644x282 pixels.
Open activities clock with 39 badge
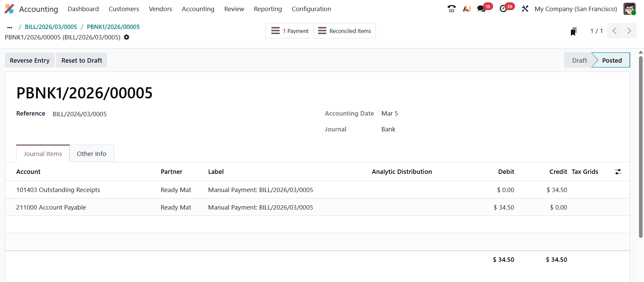(503, 9)
